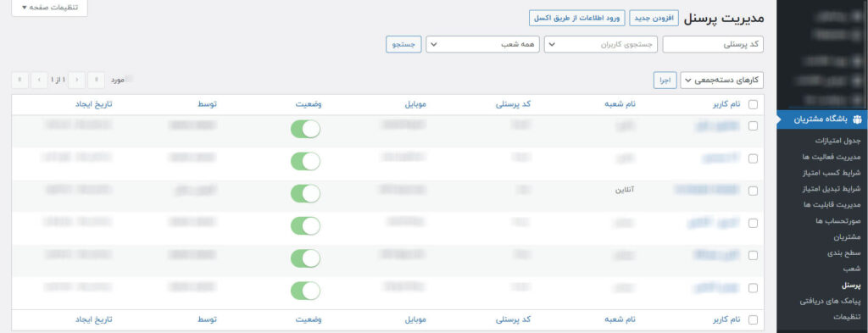Sort by توسط in the table header
The width and height of the screenshot is (868, 333).
[x=208, y=104]
